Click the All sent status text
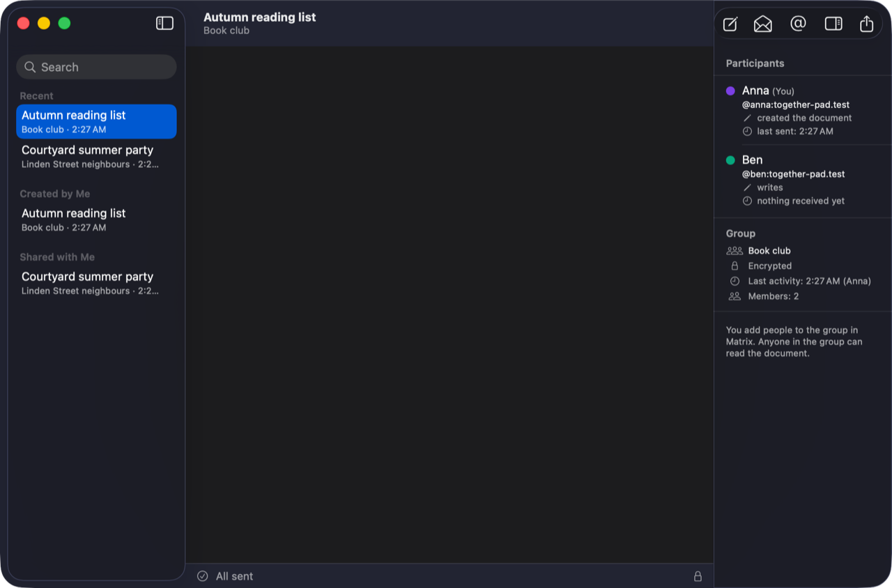This screenshot has height=588, width=892. click(235, 576)
